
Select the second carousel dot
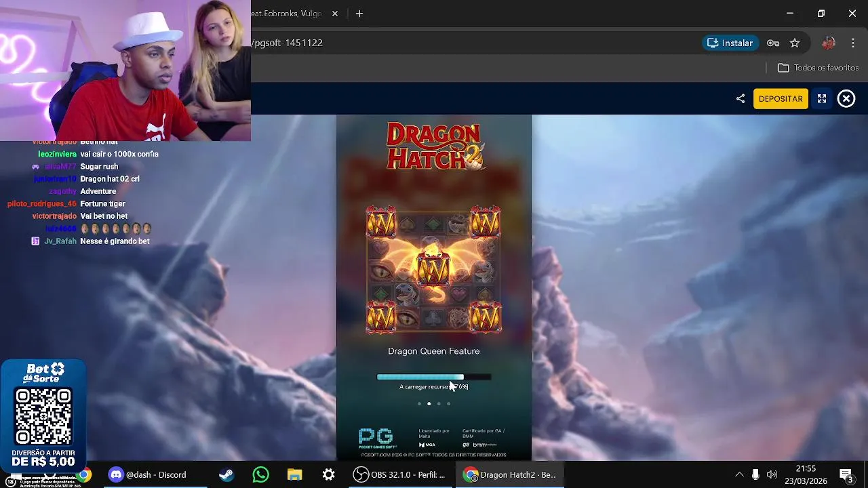coord(429,404)
